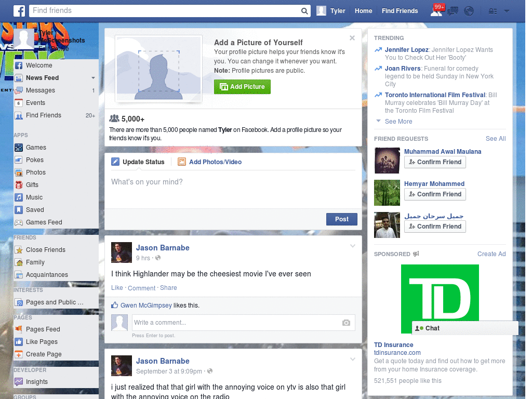Confirm friend request from third Arabic-named person
Screen dimensions: 532x399
pyautogui.click(x=435, y=227)
